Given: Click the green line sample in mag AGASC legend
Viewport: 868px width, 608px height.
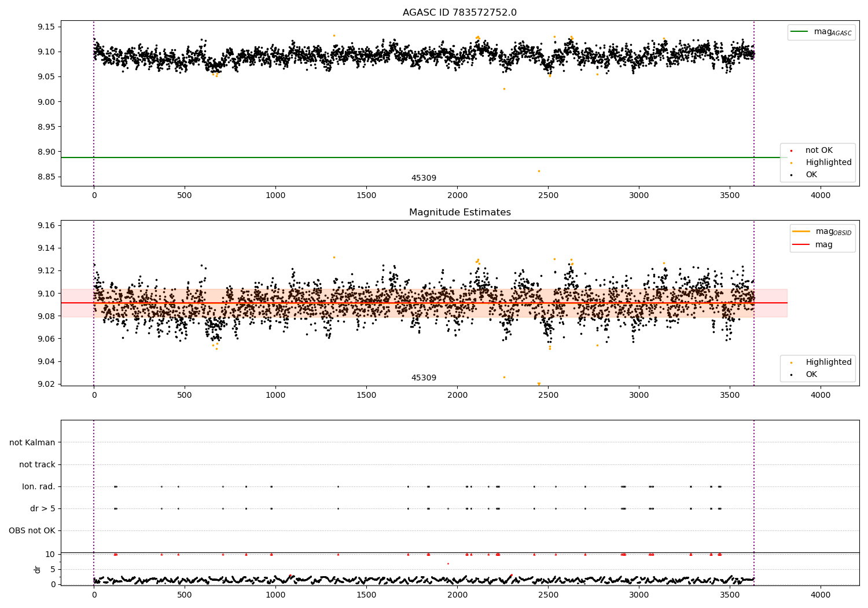Looking at the screenshot, I should (x=800, y=32).
